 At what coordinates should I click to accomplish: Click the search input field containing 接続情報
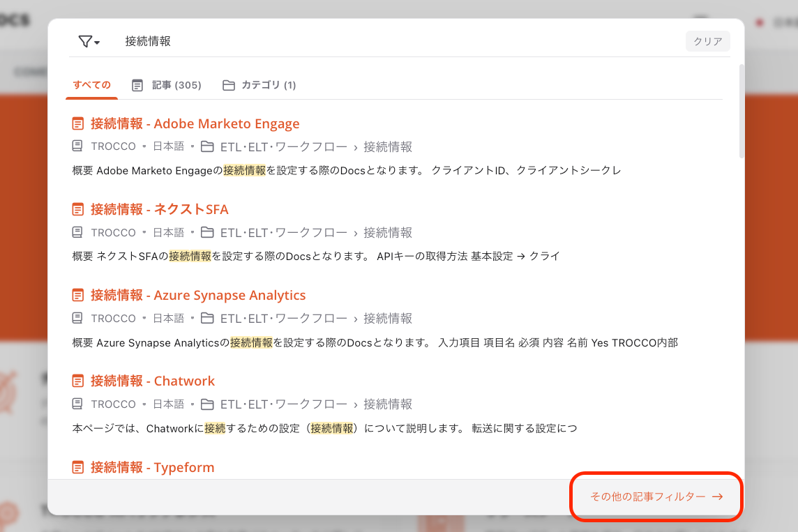(x=398, y=42)
